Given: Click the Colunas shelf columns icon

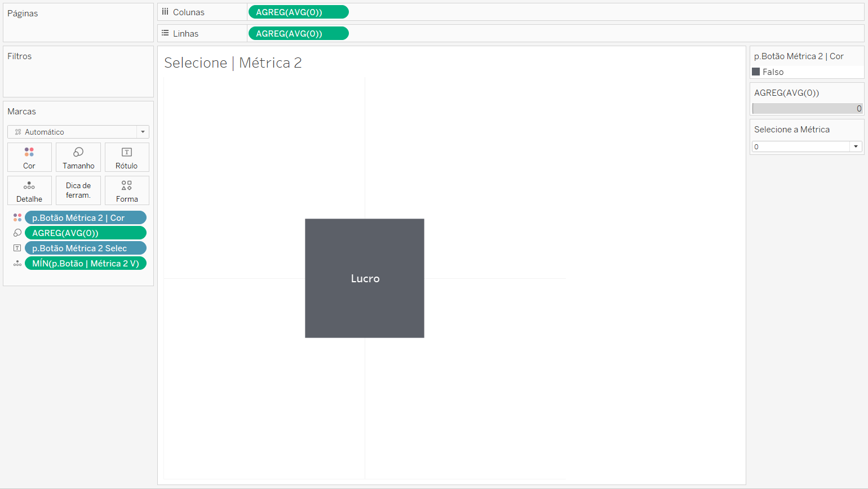Looking at the screenshot, I should tap(165, 12).
